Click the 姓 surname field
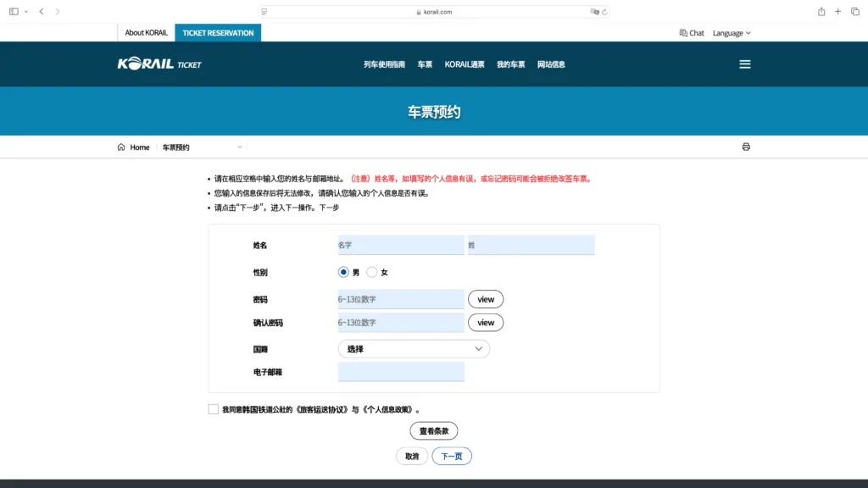This screenshot has height=488, width=868. [531, 245]
